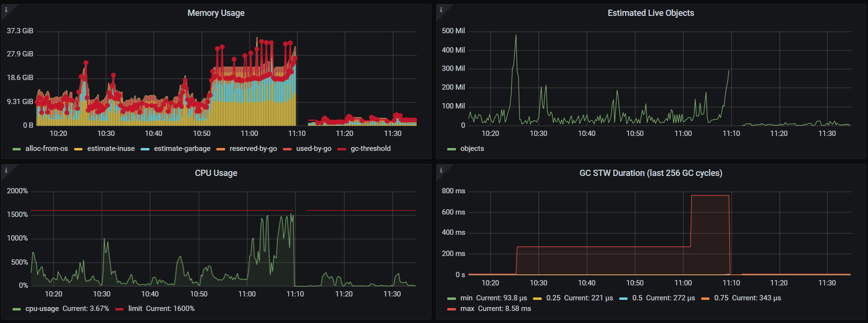Screen dimensions: 868x323
Task: Click the GC max plateau near 11:05
Action: click(x=710, y=195)
